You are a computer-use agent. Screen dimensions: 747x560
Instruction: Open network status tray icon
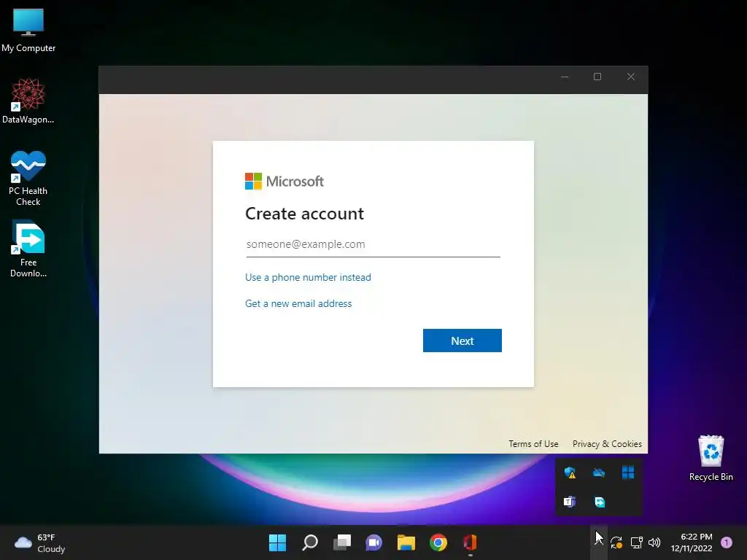(636, 542)
